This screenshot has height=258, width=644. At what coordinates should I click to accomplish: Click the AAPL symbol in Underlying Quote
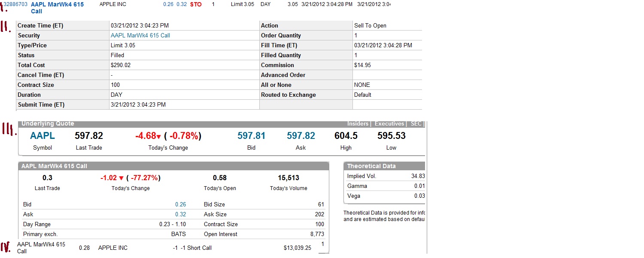coord(43,136)
